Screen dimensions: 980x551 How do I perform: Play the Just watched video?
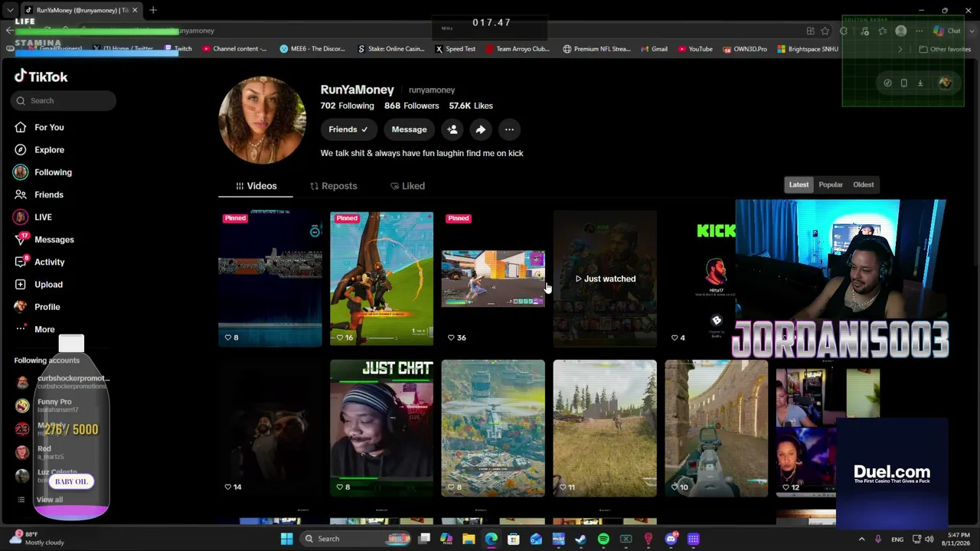tap(605, 279)
